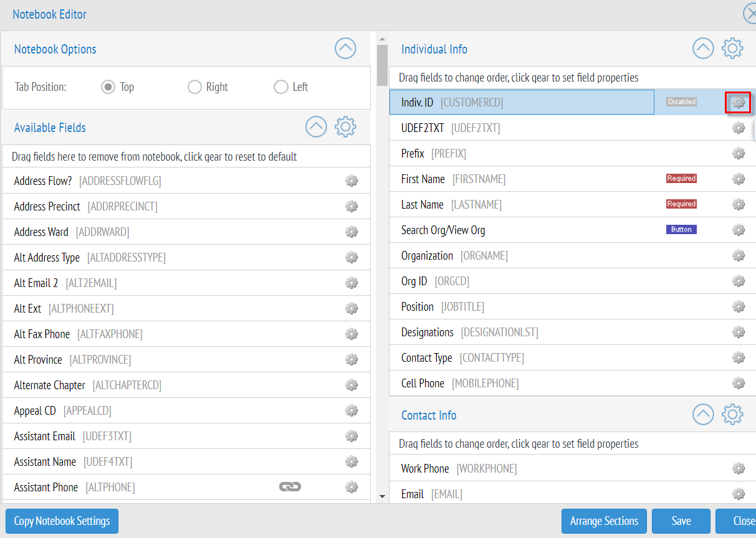756x538 pixels.
Task: Select Top tab position radio button
Action: pos(108,87)
